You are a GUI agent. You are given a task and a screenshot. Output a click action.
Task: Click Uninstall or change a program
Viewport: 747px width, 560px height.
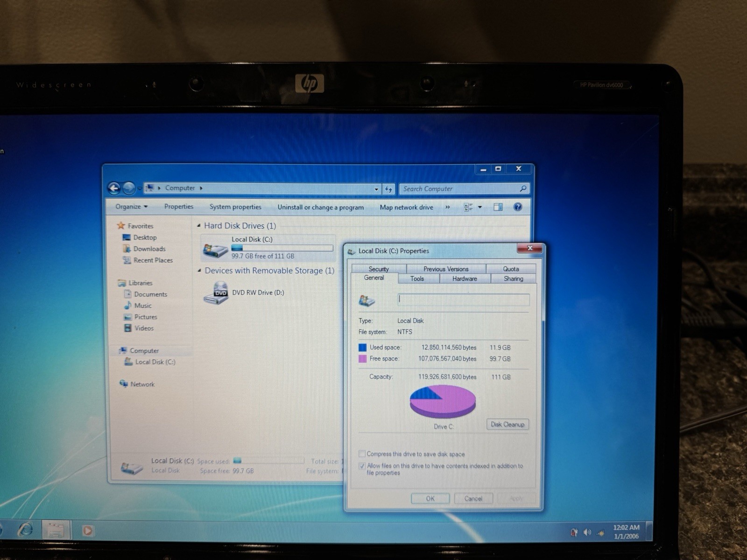coord(321,207)
